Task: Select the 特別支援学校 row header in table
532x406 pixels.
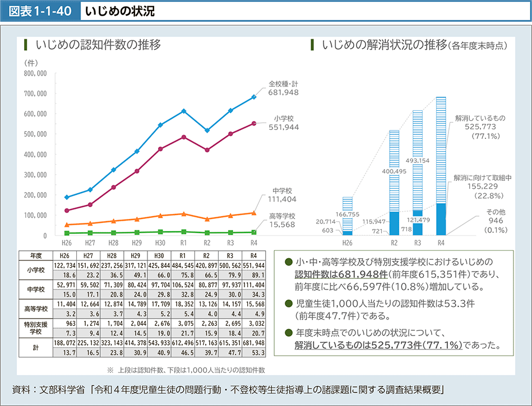Action: [x=35, y=328]
